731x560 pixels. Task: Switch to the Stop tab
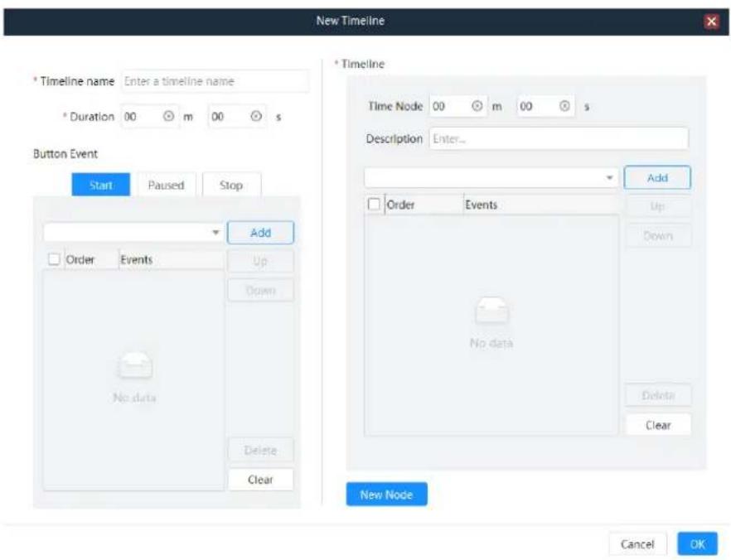click(231, 185)
